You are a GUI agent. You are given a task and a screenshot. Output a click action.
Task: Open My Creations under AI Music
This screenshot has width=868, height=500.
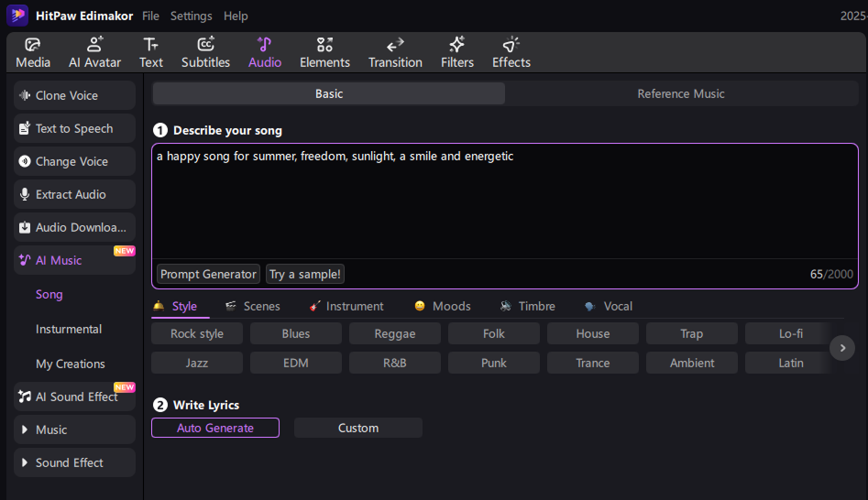[71, 364]
